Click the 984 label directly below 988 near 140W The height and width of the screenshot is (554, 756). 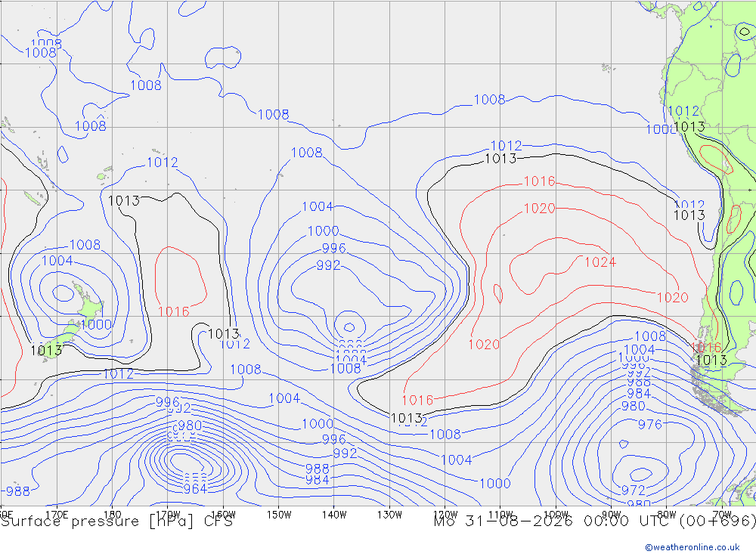318,480
